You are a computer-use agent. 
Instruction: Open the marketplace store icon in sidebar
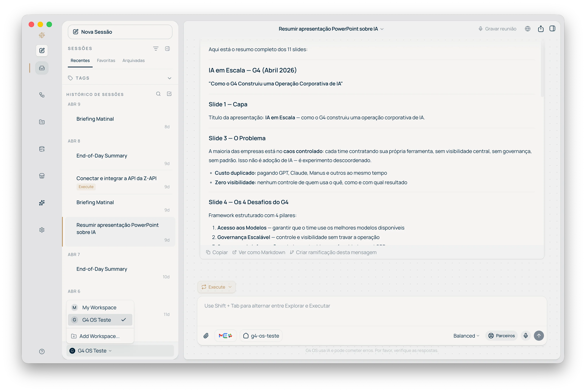(42, 176)
